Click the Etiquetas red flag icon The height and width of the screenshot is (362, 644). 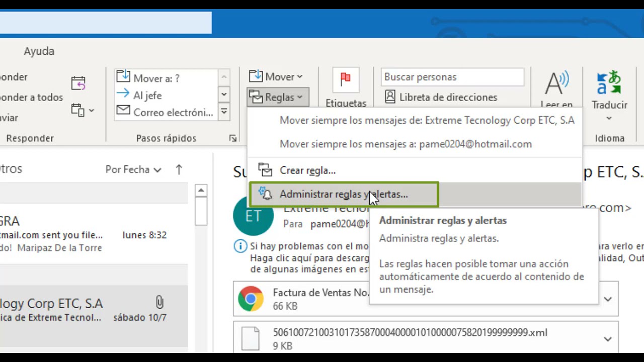point(345,79)
